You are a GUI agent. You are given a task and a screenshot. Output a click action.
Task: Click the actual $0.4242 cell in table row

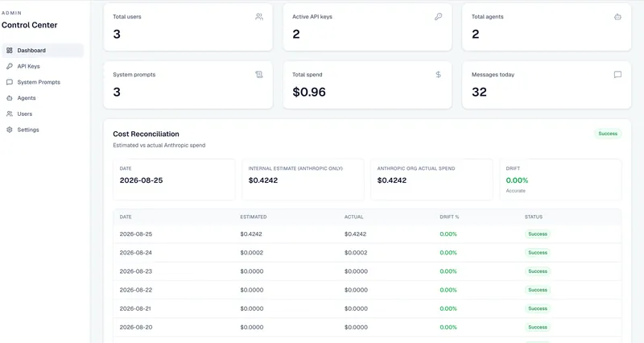pos(355,234)
